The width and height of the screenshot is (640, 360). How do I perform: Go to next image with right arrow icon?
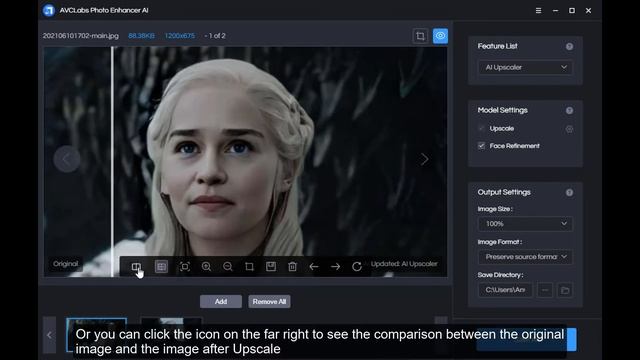point(336,267)
